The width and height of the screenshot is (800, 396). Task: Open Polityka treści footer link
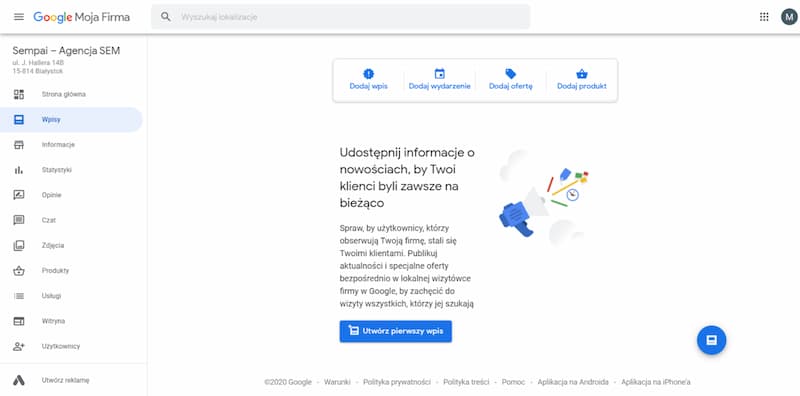click(466, 382)
